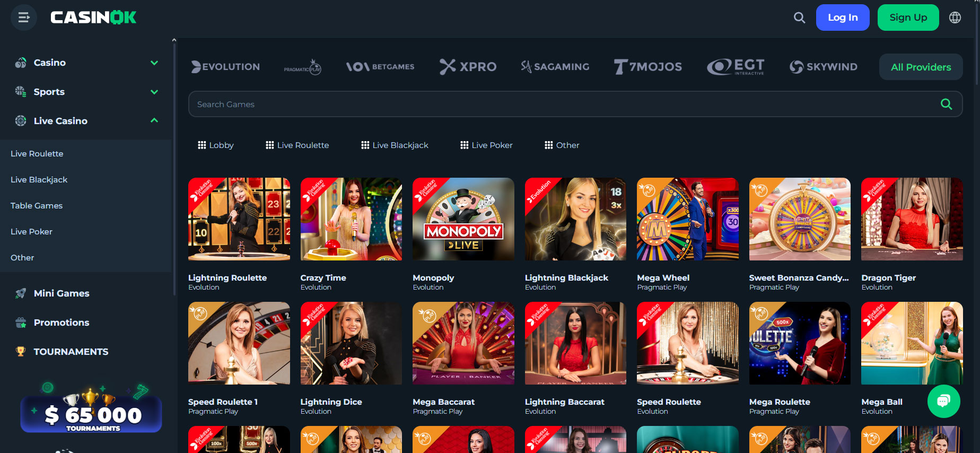
Task: Click the Log In button
Action: [843, 18]
